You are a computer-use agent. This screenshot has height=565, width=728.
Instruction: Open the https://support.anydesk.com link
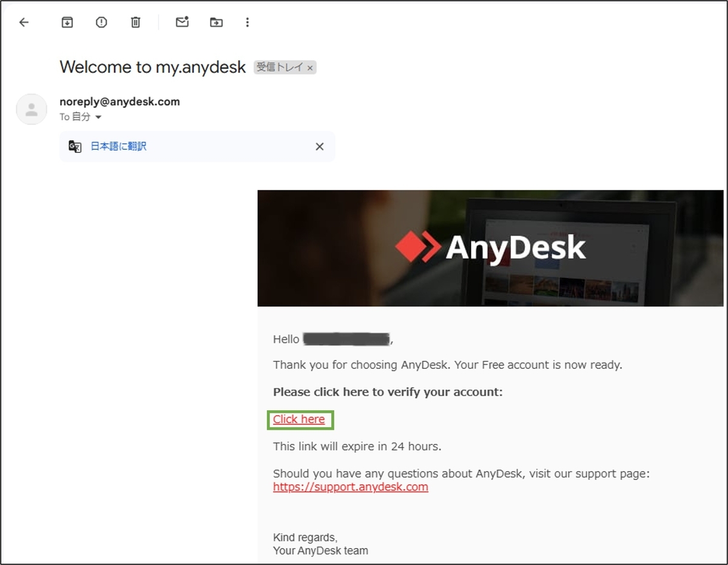click(351, 487)
